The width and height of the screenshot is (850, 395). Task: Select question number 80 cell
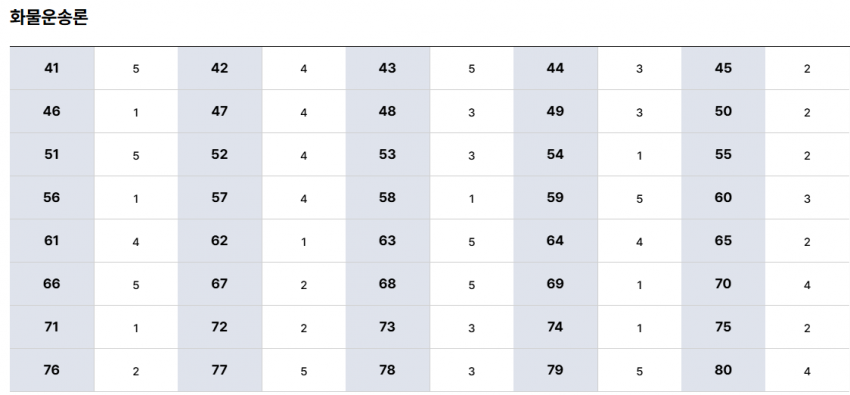pyautogui.click(x=723, y=370)
